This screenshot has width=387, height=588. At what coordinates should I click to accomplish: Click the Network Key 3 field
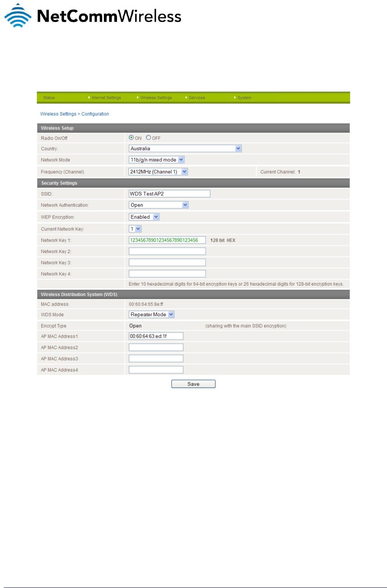click(x=167, y=263)
